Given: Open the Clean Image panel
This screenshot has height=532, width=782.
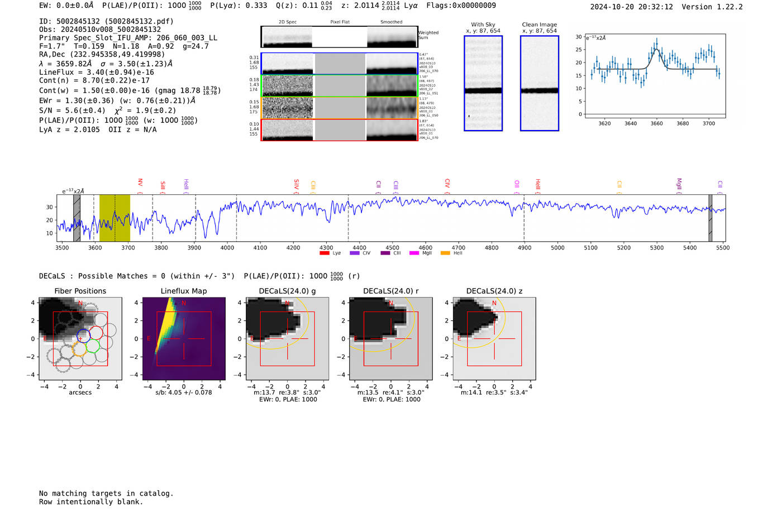Looking at the screenshot, I should [x=540, y=83].
